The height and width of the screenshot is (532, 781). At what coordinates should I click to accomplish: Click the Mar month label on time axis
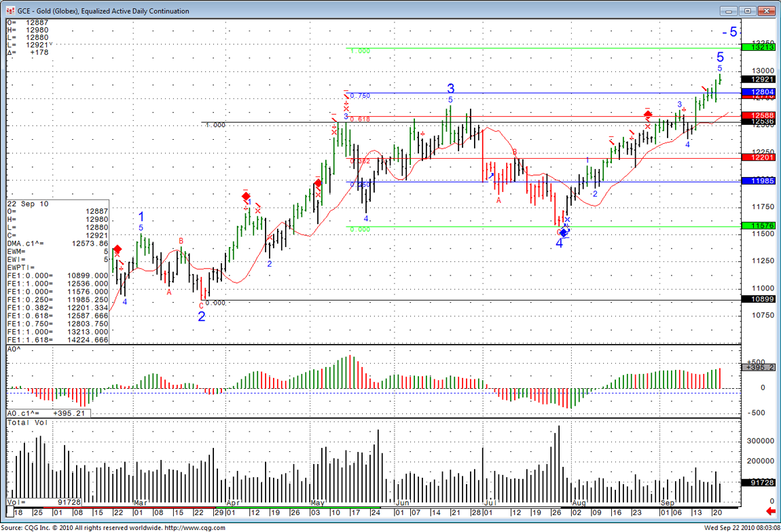[x=140, y=503]
